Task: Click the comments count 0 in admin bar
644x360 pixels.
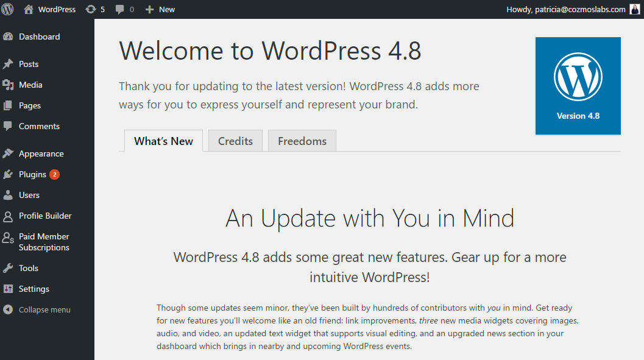Action: pyautogui.click(x=132, y=9)
